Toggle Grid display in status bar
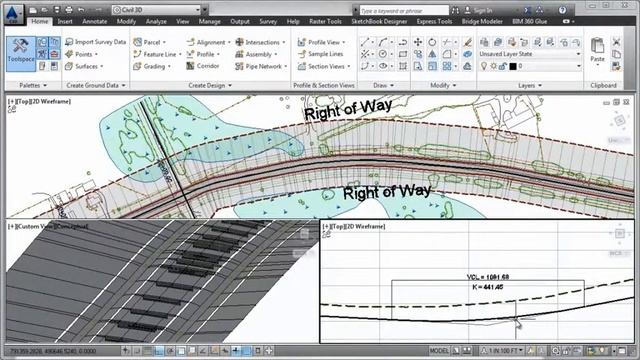This screenshot has height=360, width=640. (x=147, y=350)
